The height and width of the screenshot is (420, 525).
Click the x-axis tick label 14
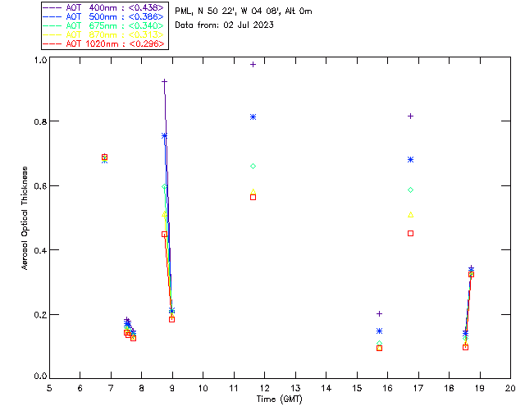pyautogui.click(x=326, y=388)
